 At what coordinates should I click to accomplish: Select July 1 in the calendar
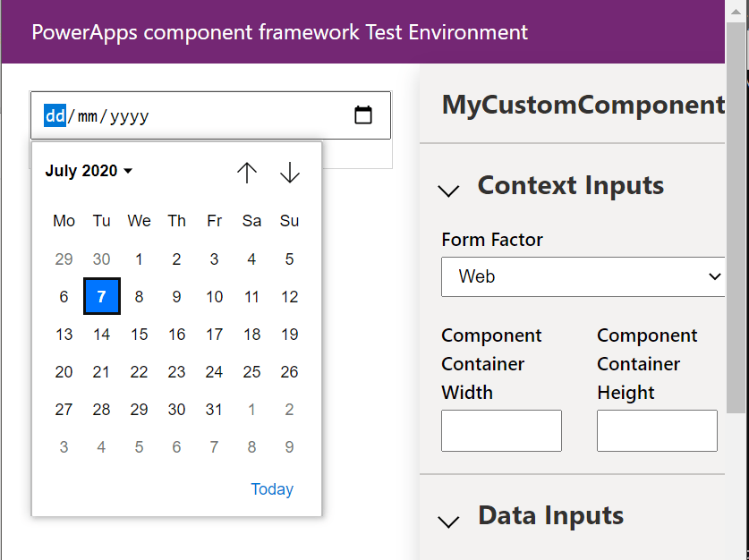coord(139,259)
